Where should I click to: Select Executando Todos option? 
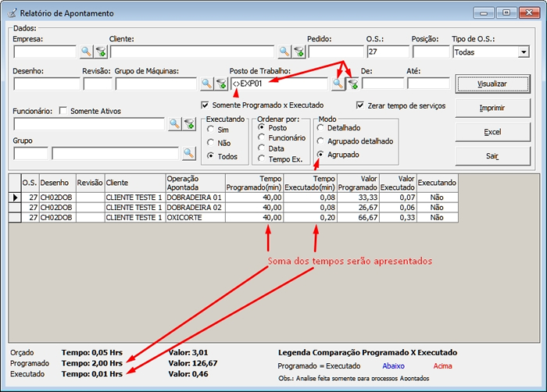coord(210,156)
